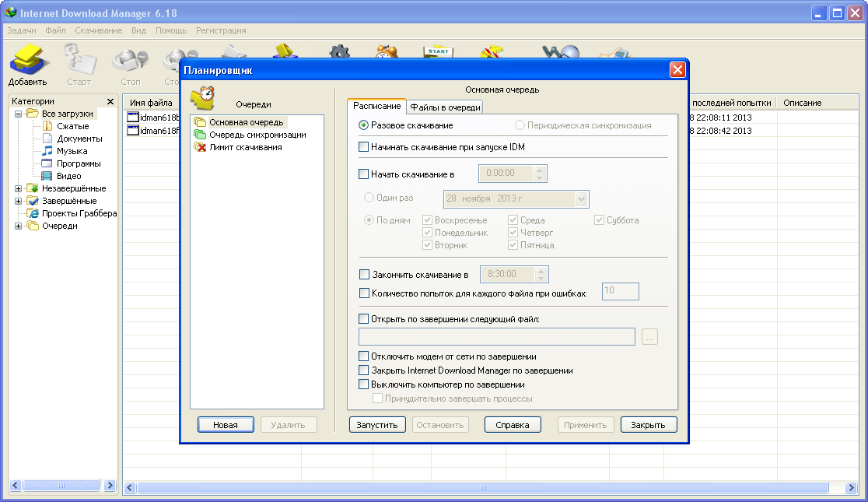This screenshot has width=868, height=502.
Task: Collapse the Все загрузки tree node
Action: point(18,114)
